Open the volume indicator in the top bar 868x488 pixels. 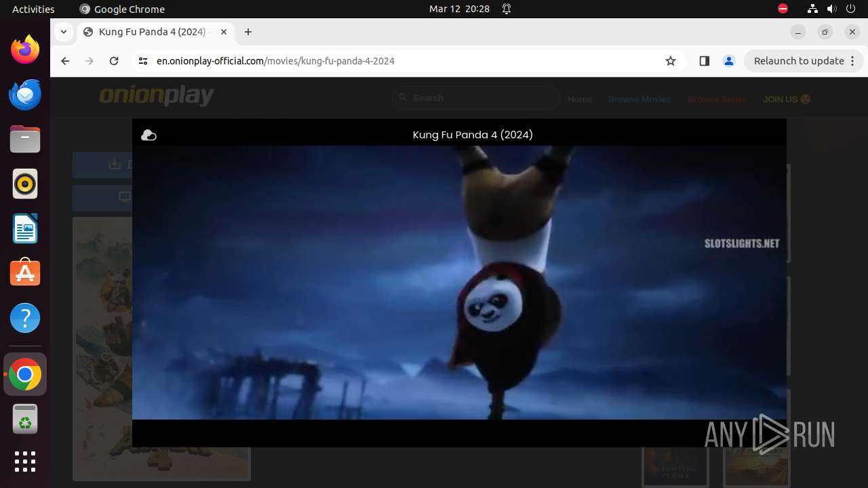pyautogui.click(x=832, y=9)
